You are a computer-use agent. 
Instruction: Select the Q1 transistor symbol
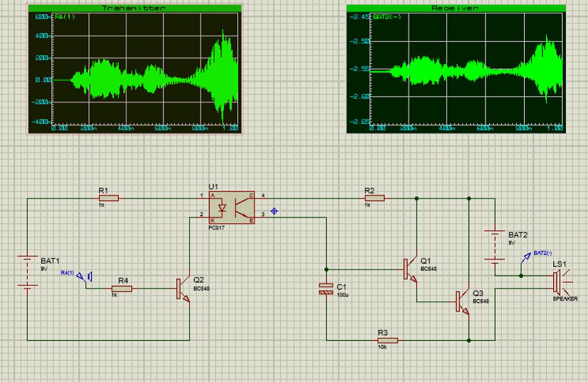coord(410,269)
